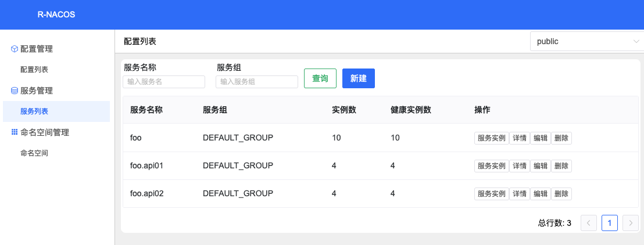Select 服务列表 in the sidebar
The width and height of the screenshot is (644, 245).
[56, 111]
